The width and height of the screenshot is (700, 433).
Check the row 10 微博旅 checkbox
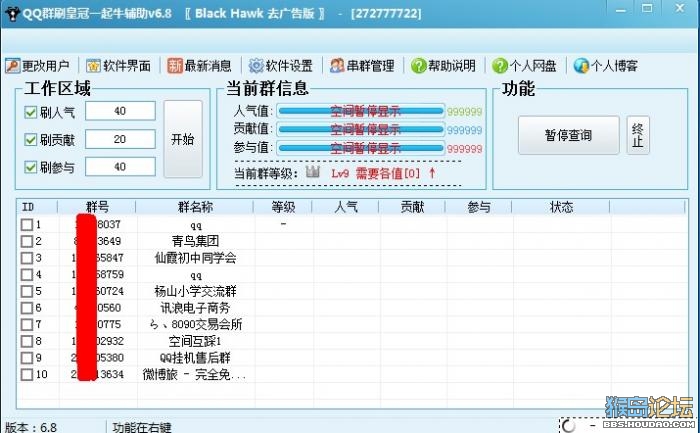coord(27,374)
